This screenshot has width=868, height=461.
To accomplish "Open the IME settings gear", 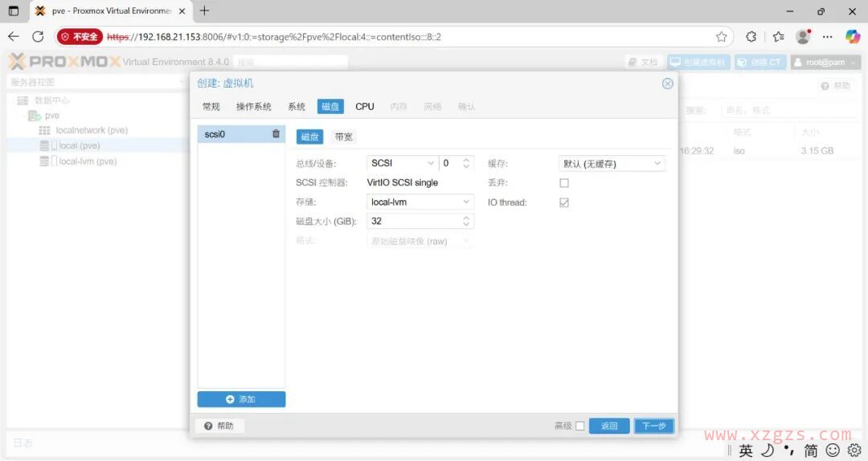I will 854,450.
